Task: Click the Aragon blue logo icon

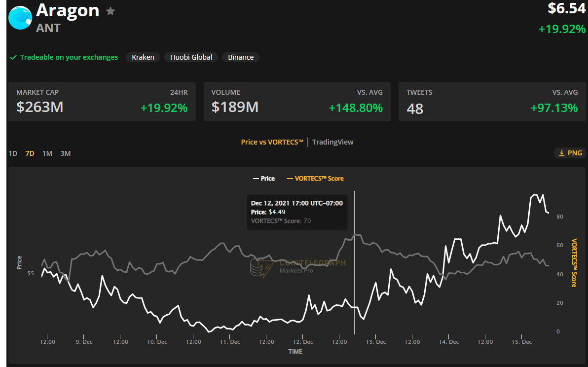Action: [x=20, y=17]
